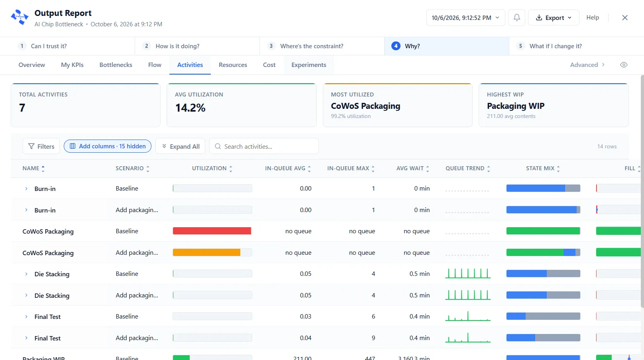Sort by the SCENARIO column arrows

148,169
